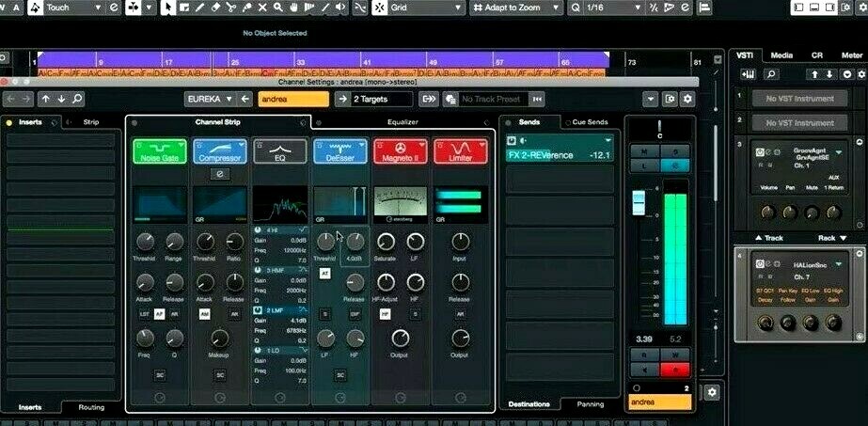The image size is (868, 426).
Task: Click the track preset reload icon
Action: click(536, 99)
